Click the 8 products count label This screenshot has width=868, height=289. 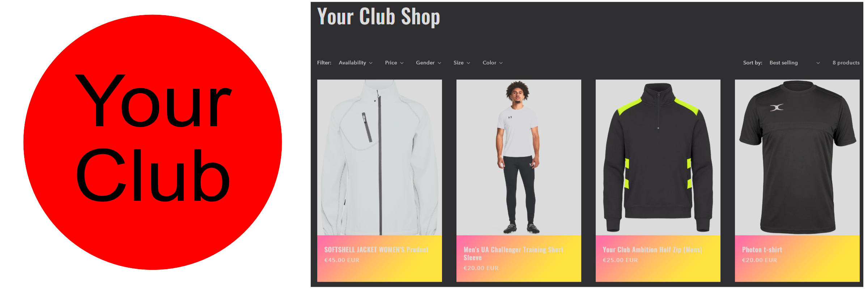[x=846, y=62]
